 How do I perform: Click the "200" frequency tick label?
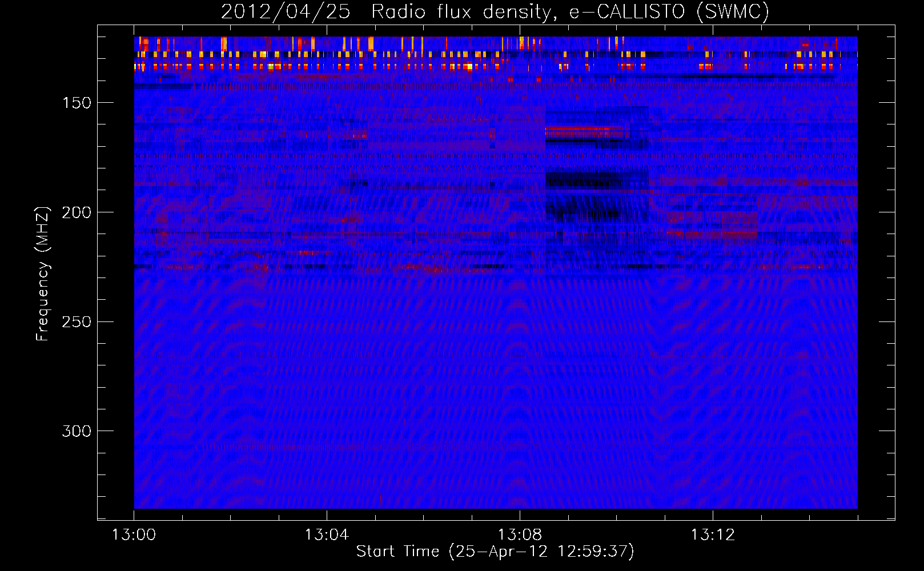77,212
